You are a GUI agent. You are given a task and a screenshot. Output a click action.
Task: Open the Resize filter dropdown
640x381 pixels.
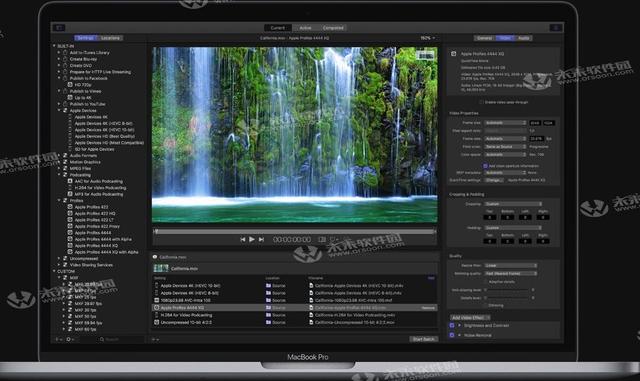coord(511,265)
